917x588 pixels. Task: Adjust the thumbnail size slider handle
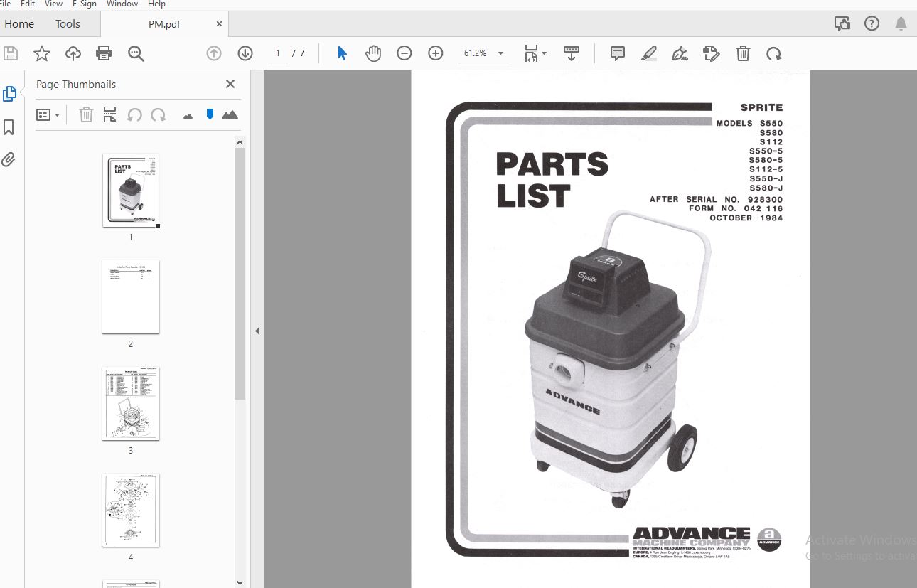point(210,114)
